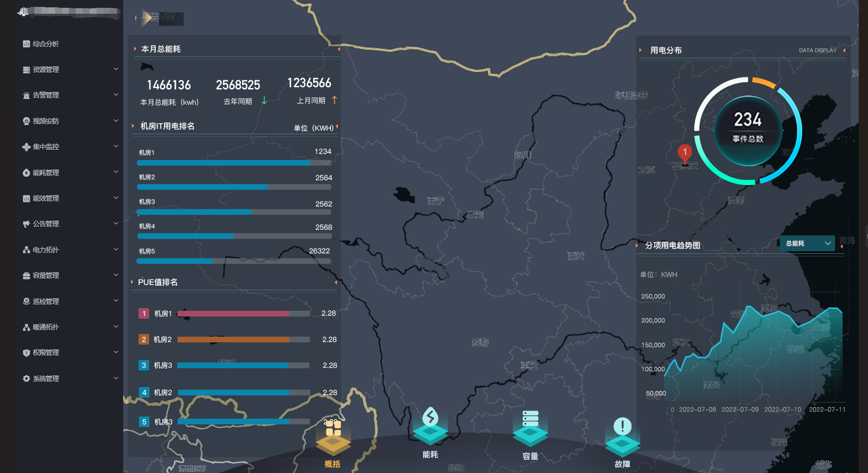Click the 分项用电趋势图 panel title
The image size is (868, 473).
(x=673, y=245)
